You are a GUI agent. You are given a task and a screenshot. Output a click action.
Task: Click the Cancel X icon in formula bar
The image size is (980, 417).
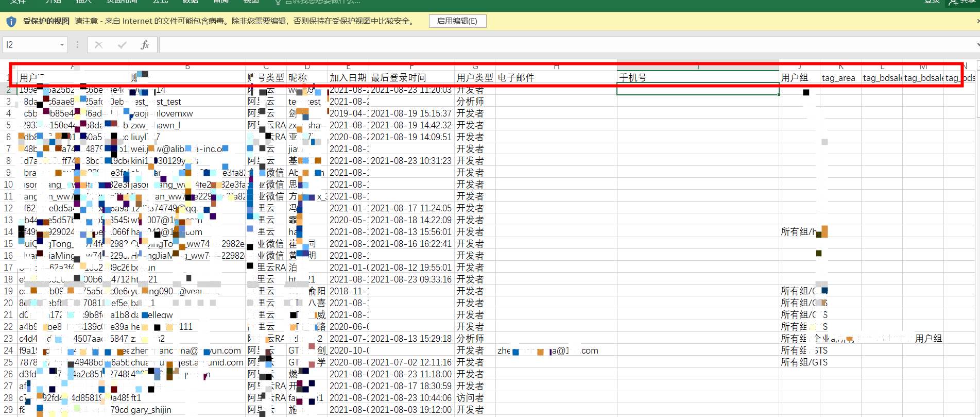pos(98,45)
